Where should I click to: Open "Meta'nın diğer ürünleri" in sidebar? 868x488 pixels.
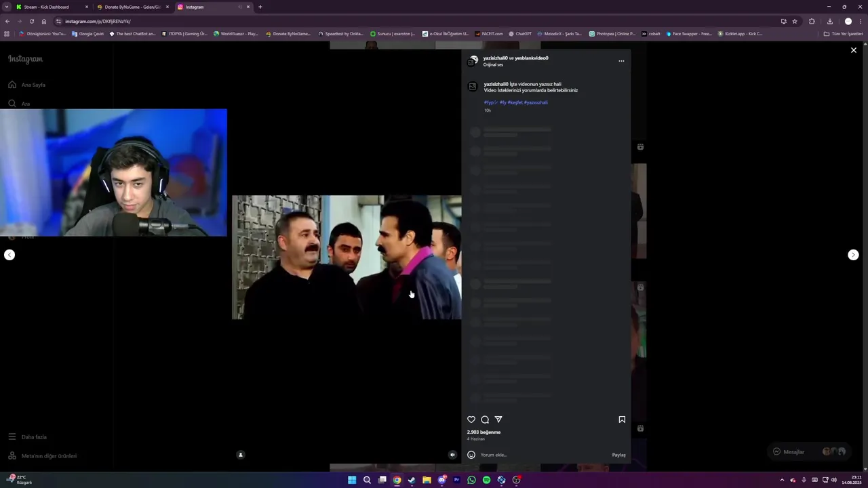[x=42, y=456]
